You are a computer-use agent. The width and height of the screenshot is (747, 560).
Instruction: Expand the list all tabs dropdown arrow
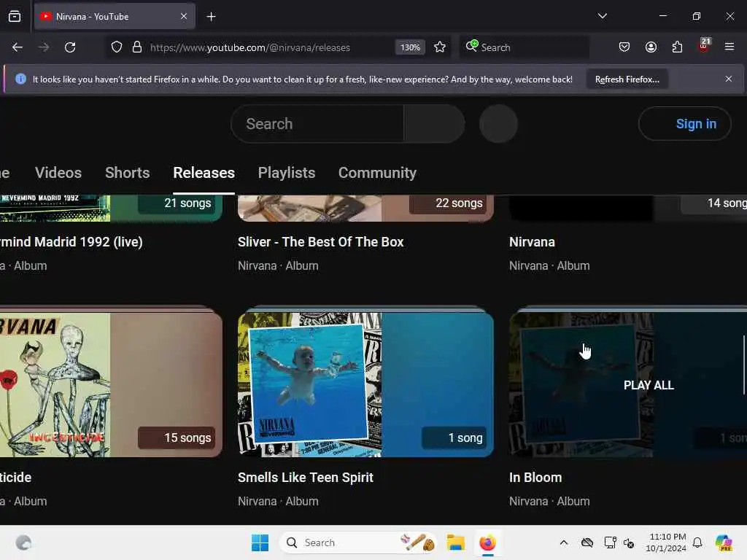click(602, 16)
